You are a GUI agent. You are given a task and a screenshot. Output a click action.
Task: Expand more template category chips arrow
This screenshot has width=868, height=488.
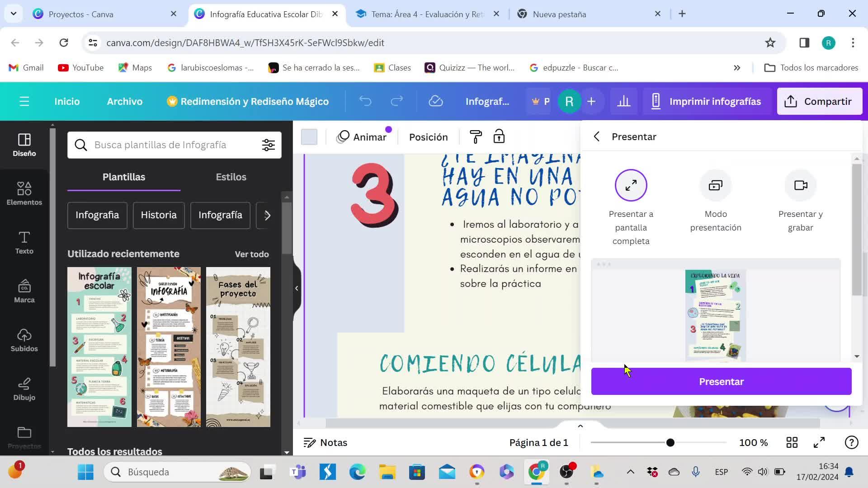click(x=267, y=215)
